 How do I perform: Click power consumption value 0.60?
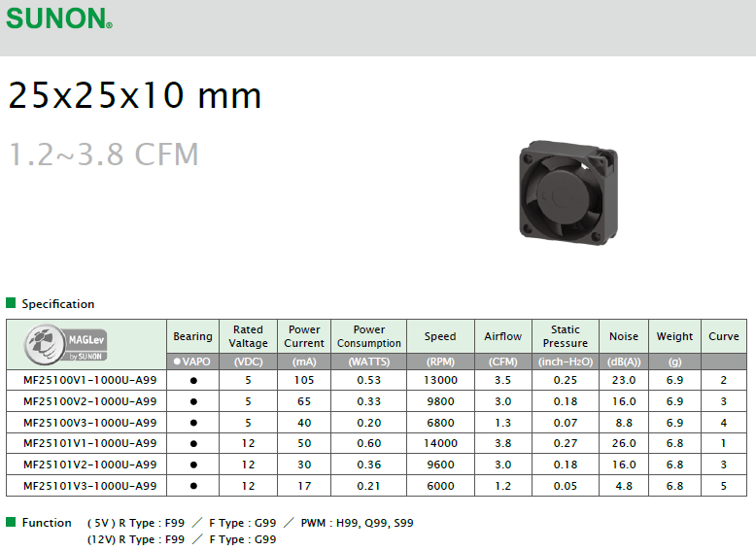pyautogui.click(x=369, y=443)
